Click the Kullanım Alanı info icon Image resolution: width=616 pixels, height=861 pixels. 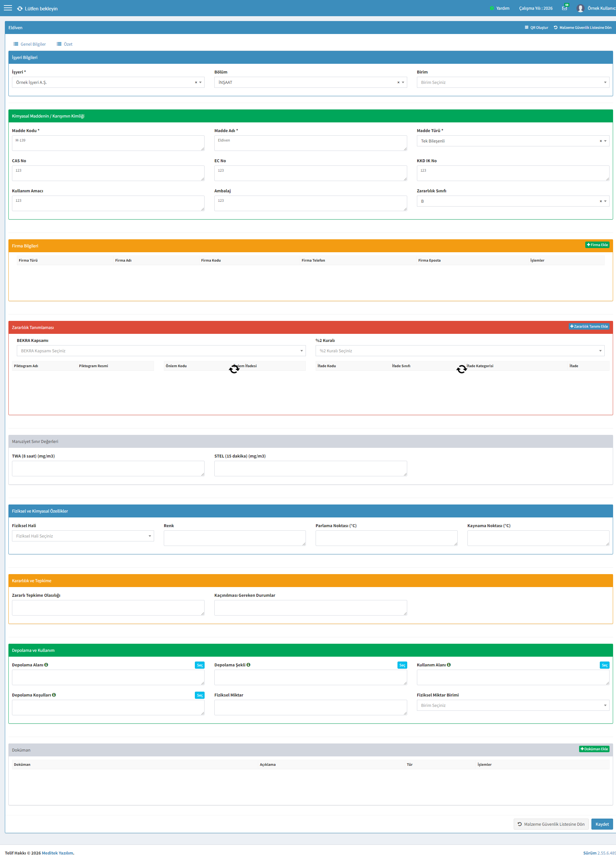point(449,665)
